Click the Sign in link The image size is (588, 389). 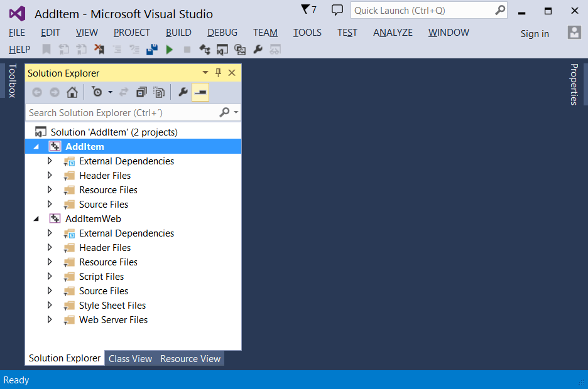point(535,34)
